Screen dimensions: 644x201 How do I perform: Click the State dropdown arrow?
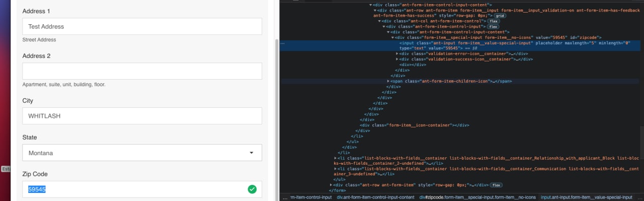(252, 153)
